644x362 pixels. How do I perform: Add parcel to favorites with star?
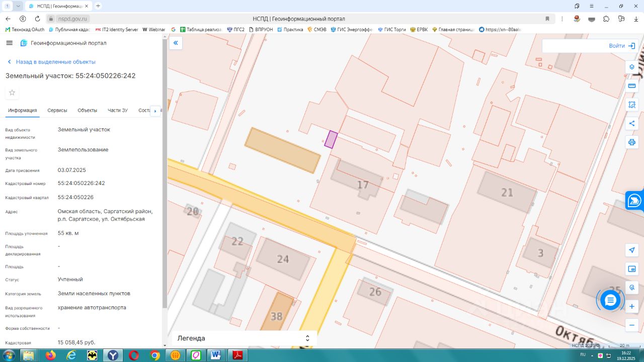click(x=12, y=93)
